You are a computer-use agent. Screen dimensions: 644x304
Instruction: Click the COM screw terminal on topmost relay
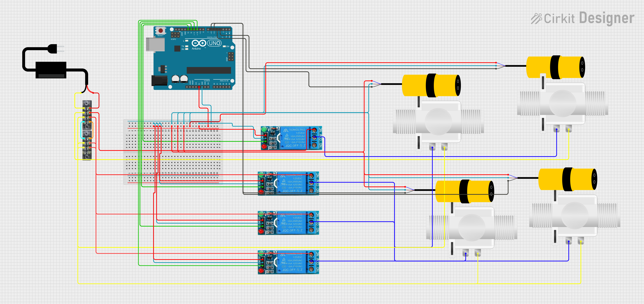[314, 137]
